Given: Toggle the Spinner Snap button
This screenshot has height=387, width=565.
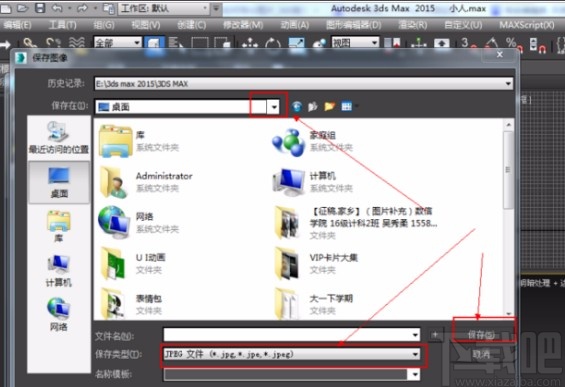Looking at the screenshot, I should click(538, 44).
